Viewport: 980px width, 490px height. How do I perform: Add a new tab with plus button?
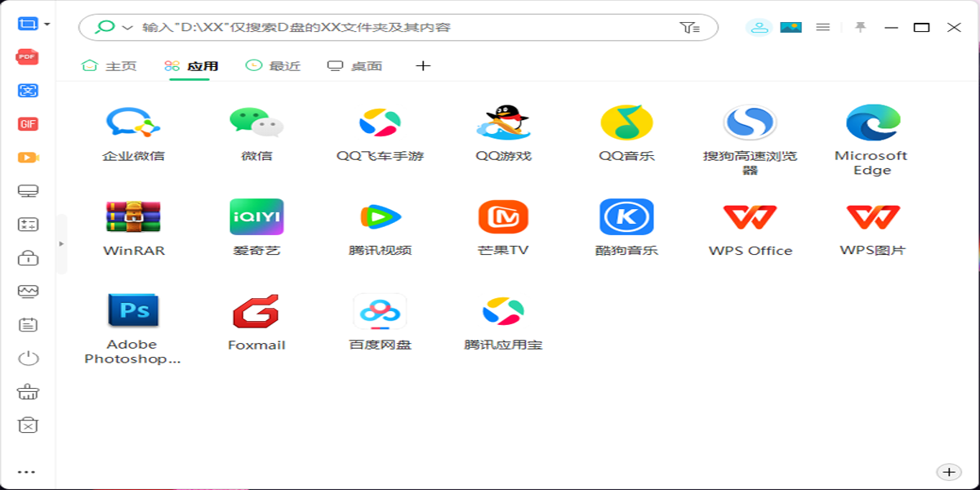[x=423, y=66]
